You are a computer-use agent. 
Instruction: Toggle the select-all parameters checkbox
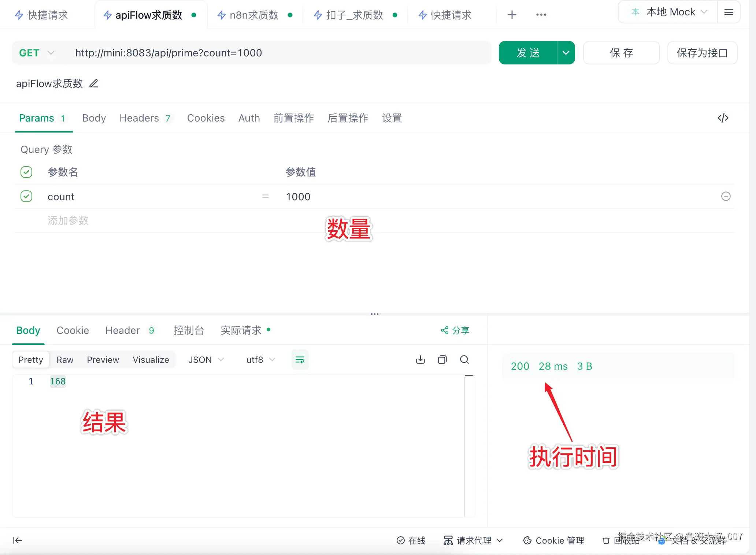click(x=26, y=172)
